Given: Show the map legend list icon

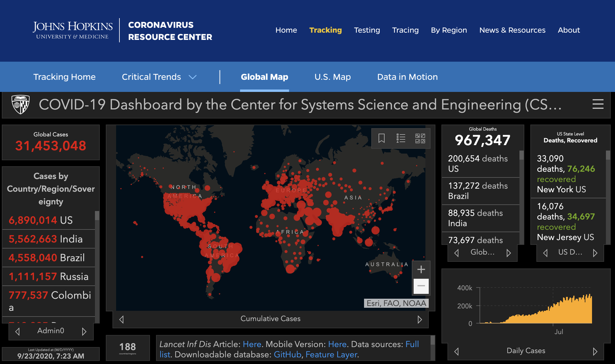Looking at the screenshot, I should point(401,138).
